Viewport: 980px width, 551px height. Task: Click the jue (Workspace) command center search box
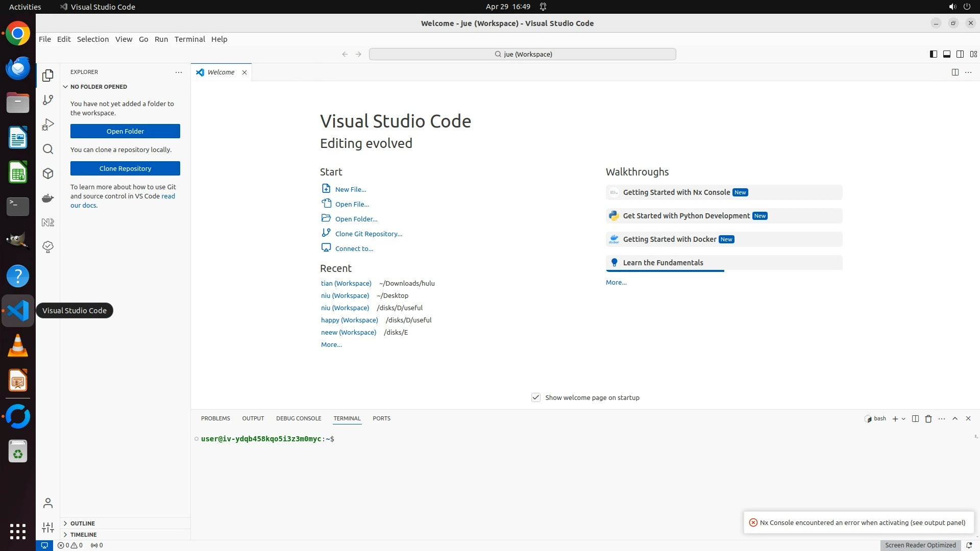(522, 54)
